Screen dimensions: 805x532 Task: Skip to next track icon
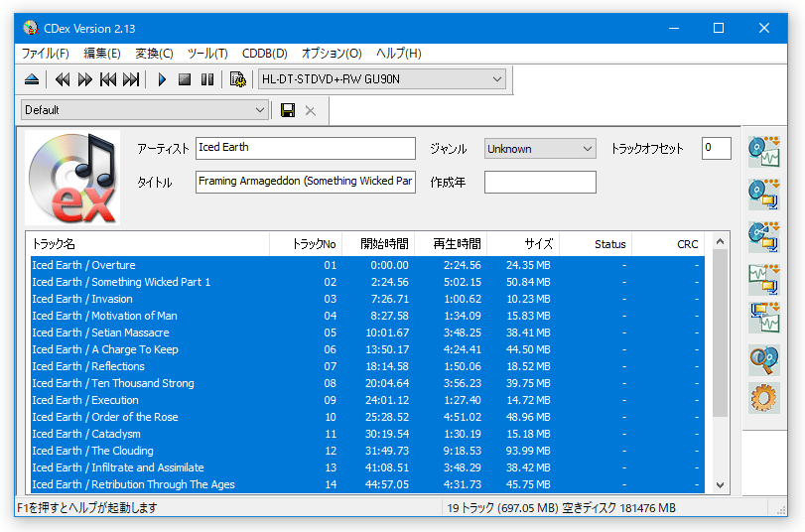coord(131,79)
